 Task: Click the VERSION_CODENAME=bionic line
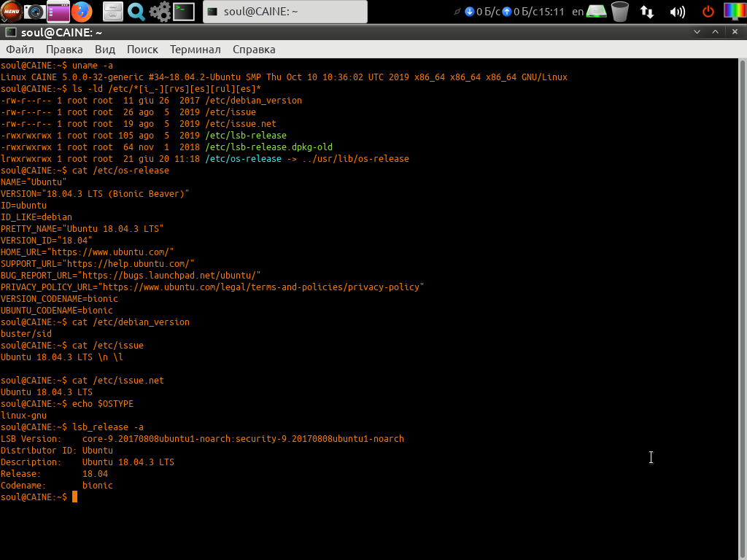tap(59, 299)
